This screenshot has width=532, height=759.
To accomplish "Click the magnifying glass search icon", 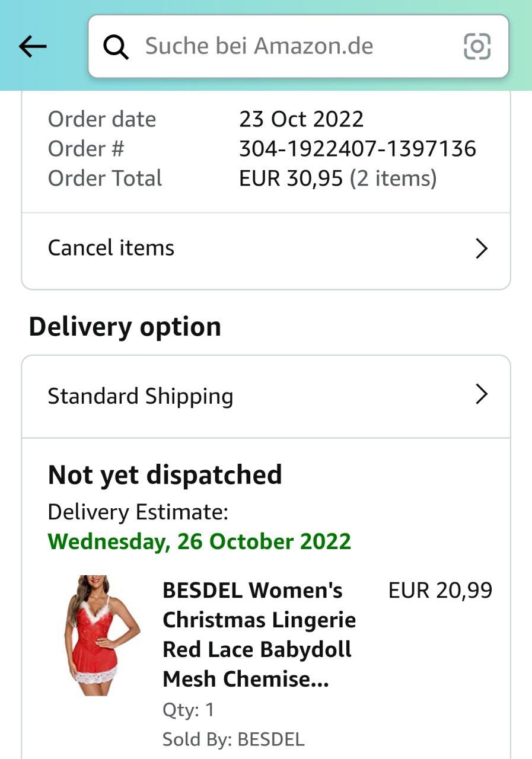I will [x=116, y=46].
